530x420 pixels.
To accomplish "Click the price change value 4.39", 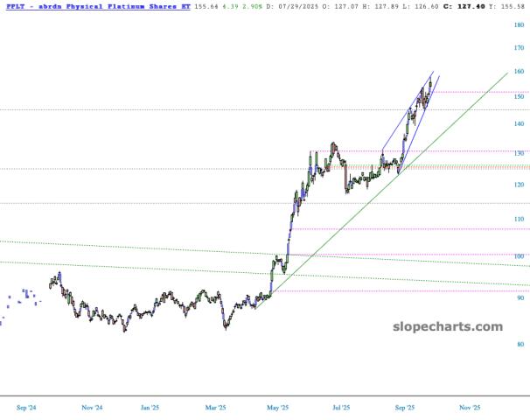I will tap(230, 6).
